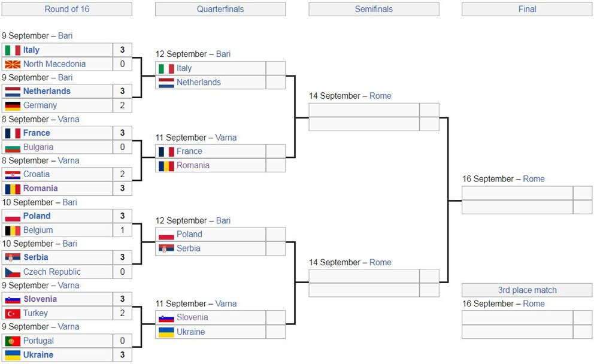Click the Bulgaria flag icon

tap(13, 147)
